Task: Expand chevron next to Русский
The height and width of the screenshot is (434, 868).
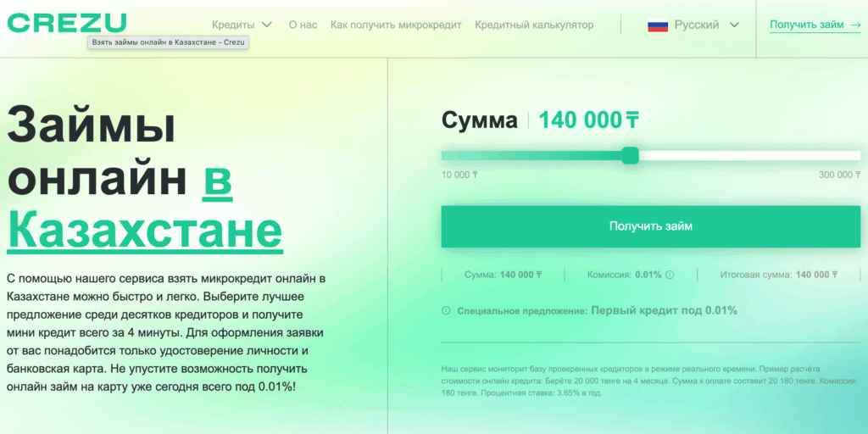Action: coord(733,25)
